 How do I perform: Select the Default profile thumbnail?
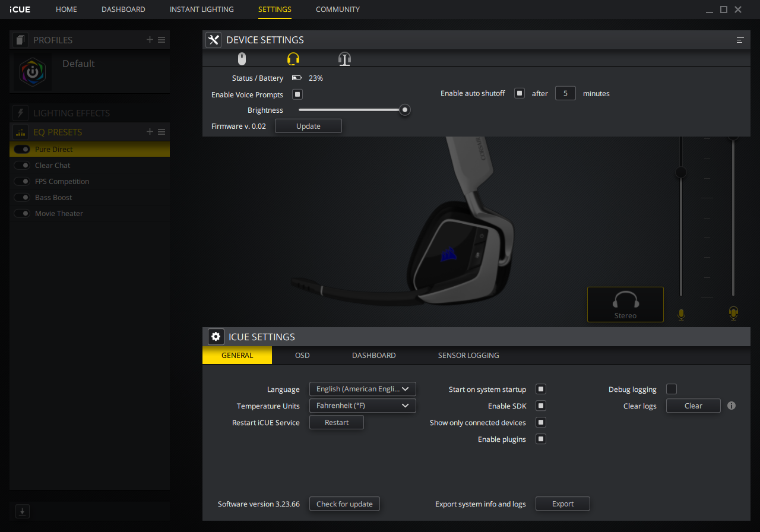pos(33,72)
